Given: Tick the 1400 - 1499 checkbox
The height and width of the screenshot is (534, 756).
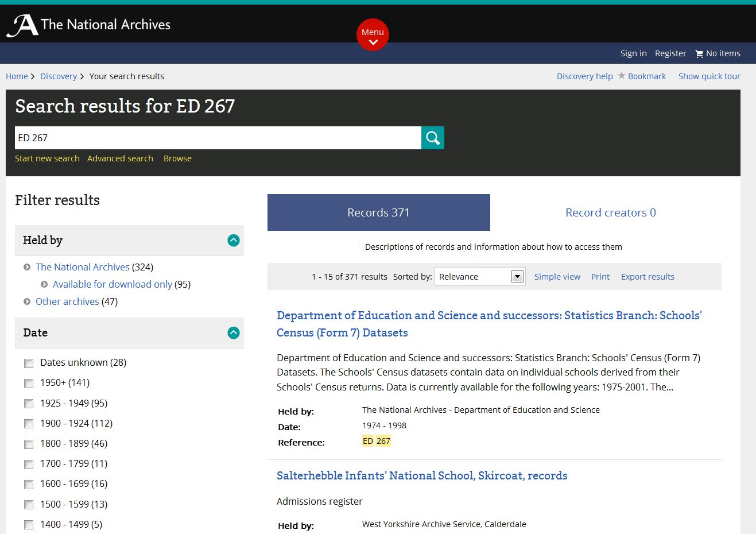Looking at the screenshot, I should (x=29, y=525).
